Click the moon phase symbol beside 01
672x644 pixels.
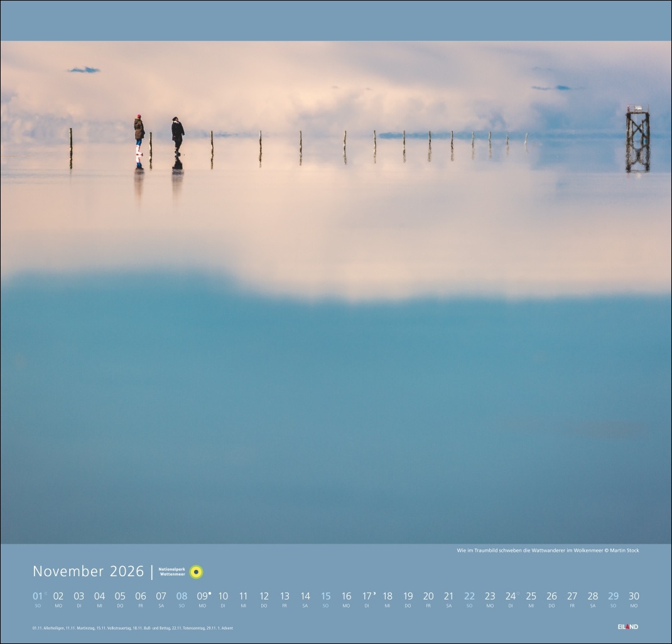45,593
